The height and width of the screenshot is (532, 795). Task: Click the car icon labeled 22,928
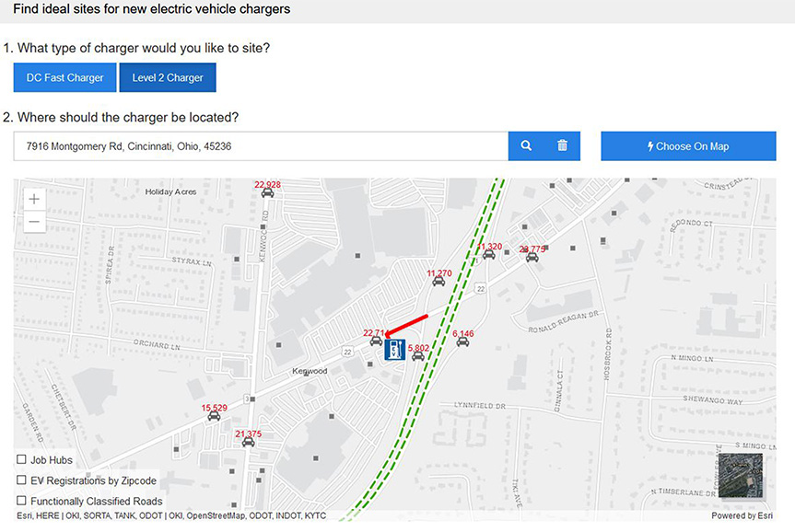click(267, 191)
